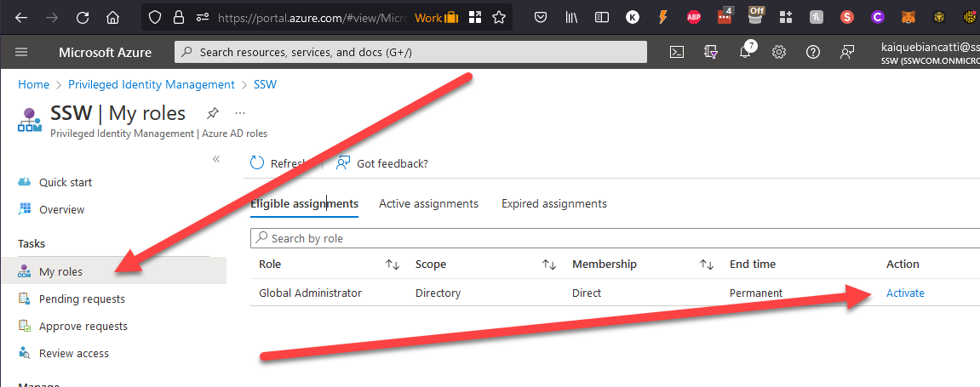980x387 pixels.
Task: Go to Privileged Identity Management breadcrumb
Action: (x=152, y=84)
